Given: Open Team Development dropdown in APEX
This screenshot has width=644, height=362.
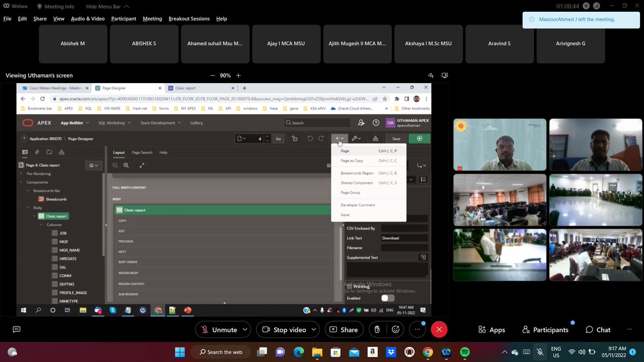Looking at the screenshot, I should (x=160, y=123).
